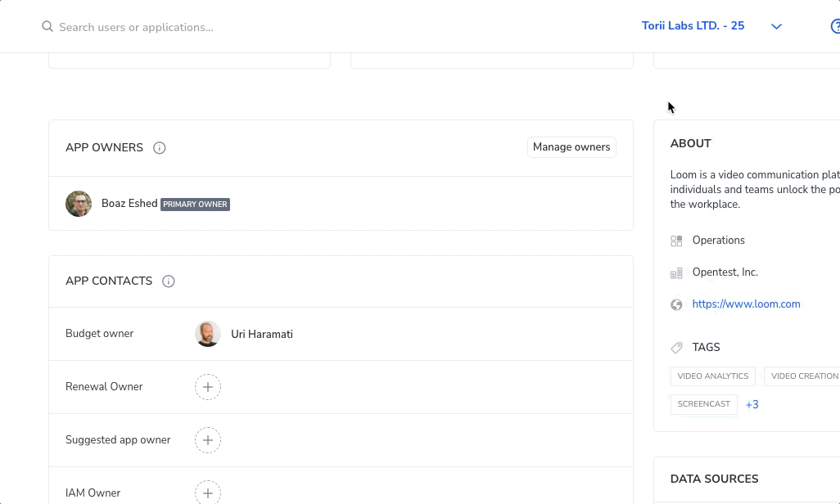This screenshot has height=504, width=840.
Task: Select the VIDEO CREATION tag
Action: [802, 376]
